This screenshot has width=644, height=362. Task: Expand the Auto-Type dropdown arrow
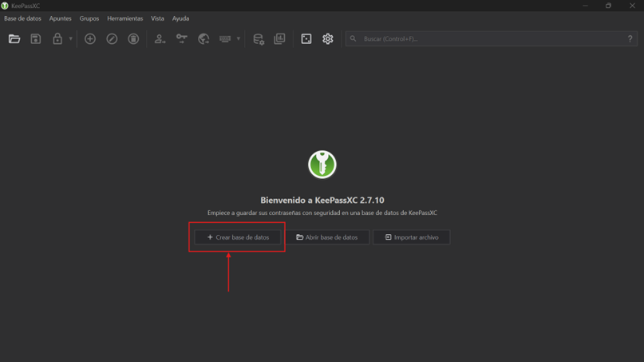239,38
